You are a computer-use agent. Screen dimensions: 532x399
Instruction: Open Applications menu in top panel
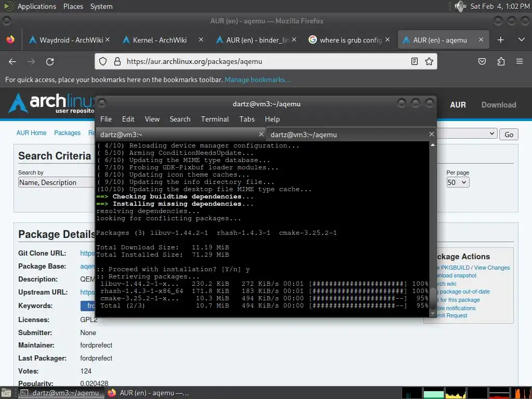pos(37,6)
